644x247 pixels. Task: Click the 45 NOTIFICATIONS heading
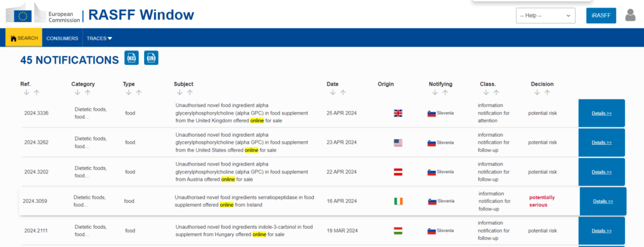pos(69,60)
